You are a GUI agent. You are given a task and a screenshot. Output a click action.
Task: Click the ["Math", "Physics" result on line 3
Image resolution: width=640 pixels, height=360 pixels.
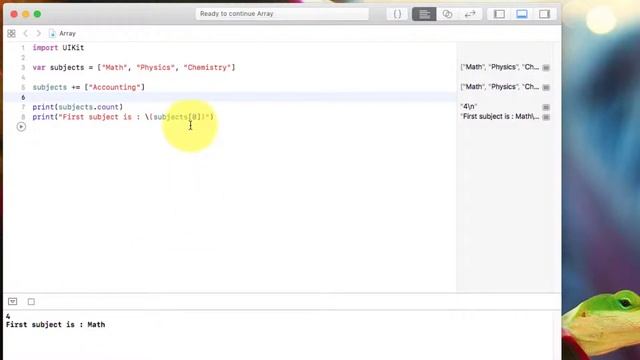[x=500, y=67]
